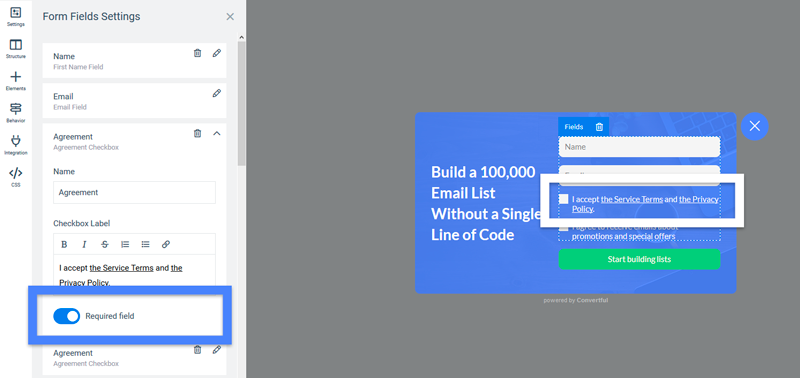Viewport: 800px width, 378px height.
Task: Close the Form Fields Settings panel
Action: pos(230,17)
